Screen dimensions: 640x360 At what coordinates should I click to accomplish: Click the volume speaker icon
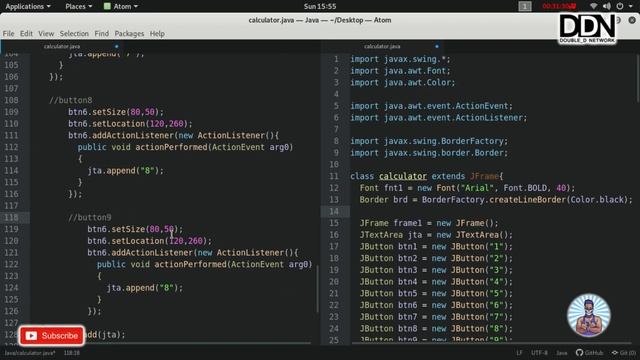[x=607, y=6]
